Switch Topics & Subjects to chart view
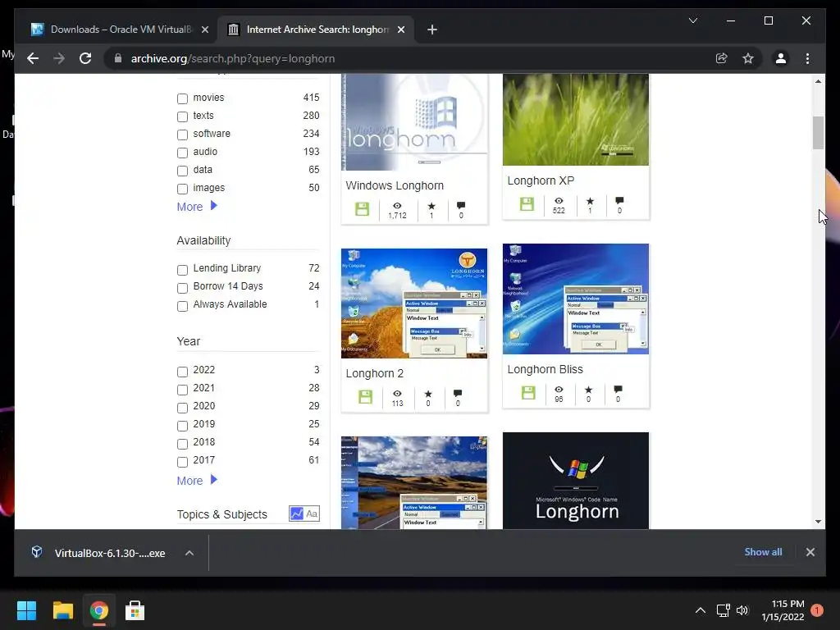 point(296,514)
